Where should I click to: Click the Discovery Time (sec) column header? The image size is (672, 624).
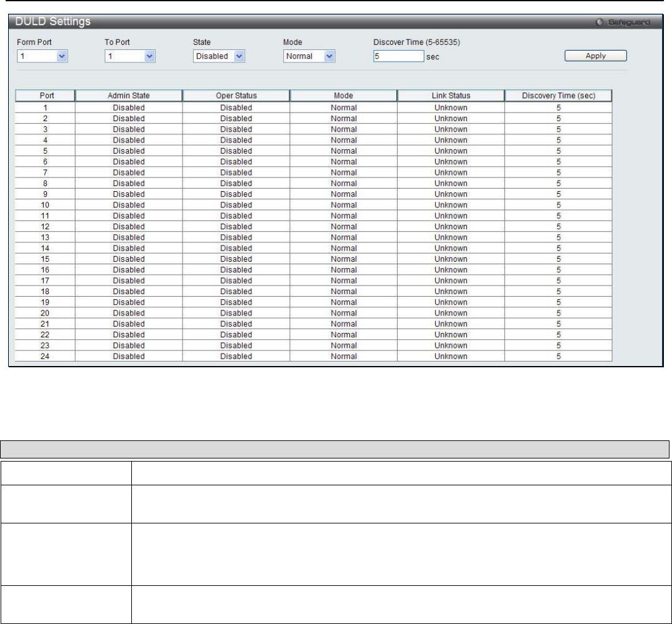click(558, 96)
